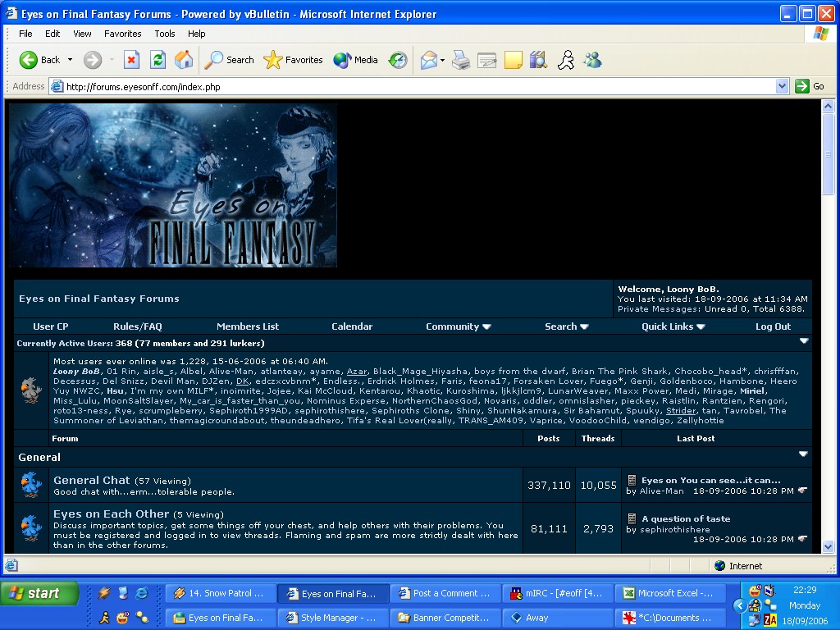Open Eyes on Each Other forum link
The image size is (840, 630).
[111, 514]
